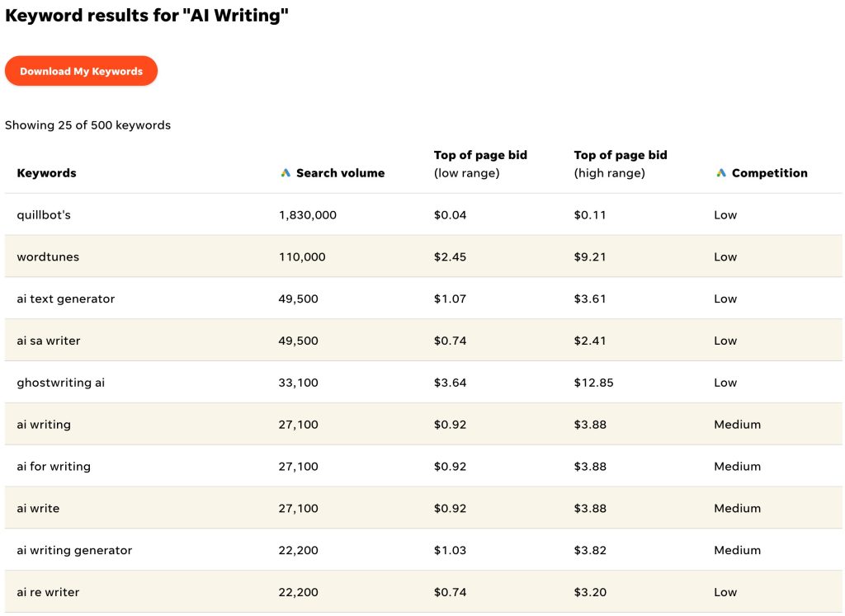Select the wordtunes keyword
The width and height of the screenshot is (845, 616).
(48, 257)
